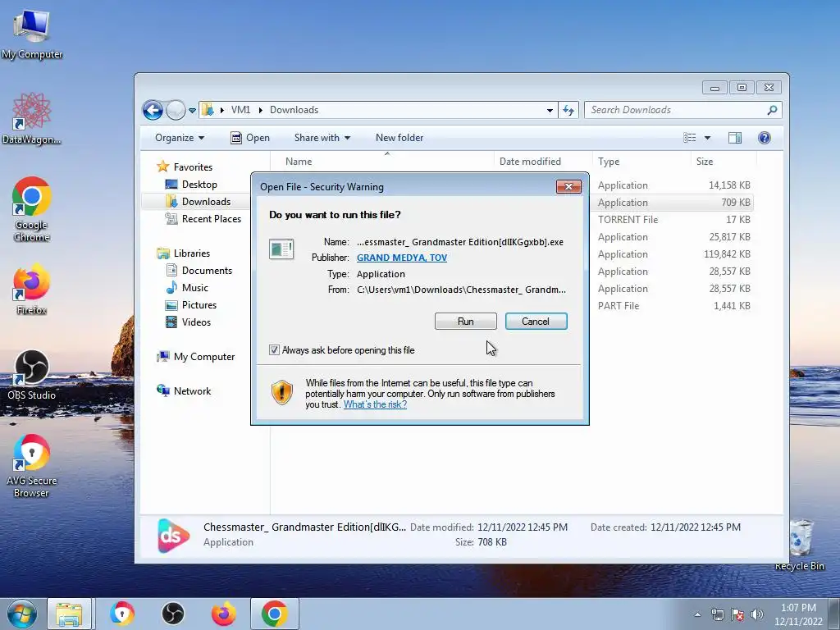Sort by the Type column header
Screen dimensions: 840x630
click(641, 162)
